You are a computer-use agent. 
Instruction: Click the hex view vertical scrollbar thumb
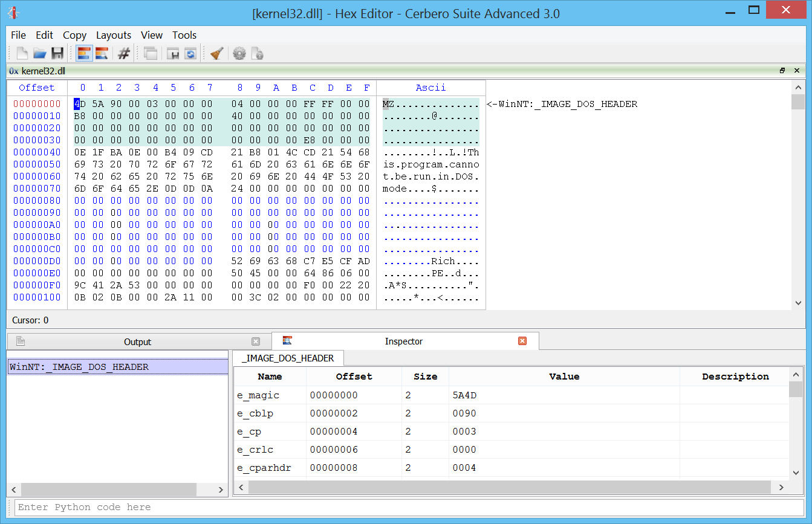pyautogui.click(x=797, y=102)
